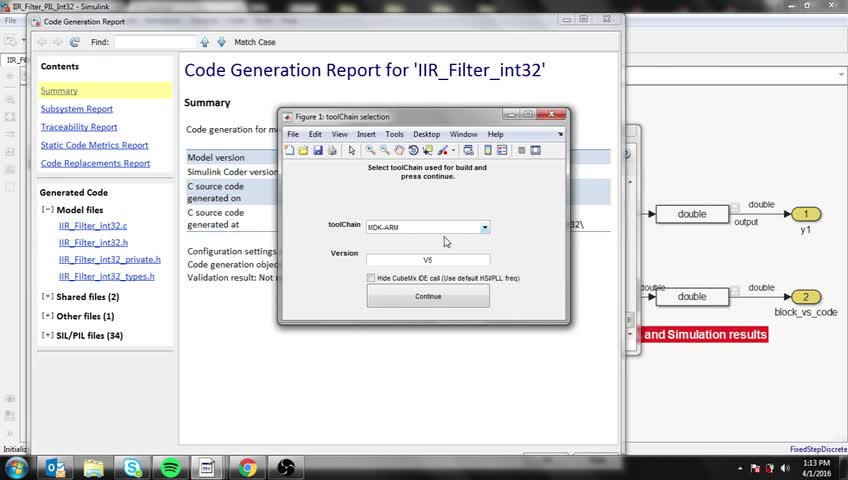This screenshot has height=480, width=848.
Task: Select the Data Cursor tool
Action: 428,150
